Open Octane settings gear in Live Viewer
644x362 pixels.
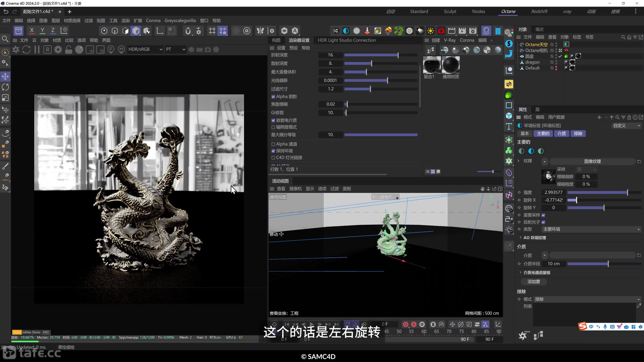tap(58, 50)
